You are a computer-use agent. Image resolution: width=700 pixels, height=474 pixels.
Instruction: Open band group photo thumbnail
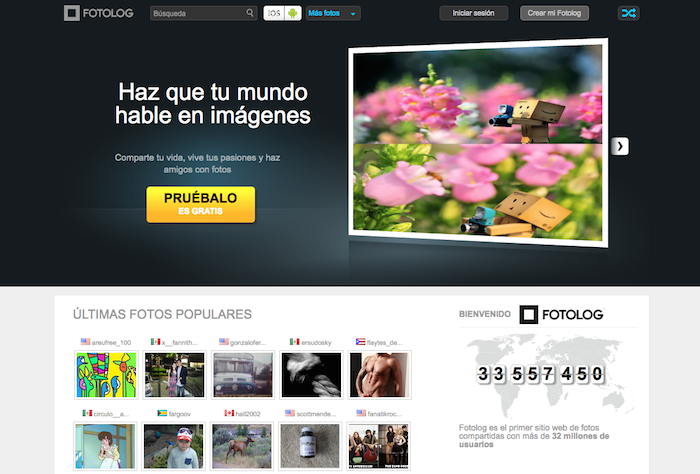pyautogui.click(x=378, y=446)
